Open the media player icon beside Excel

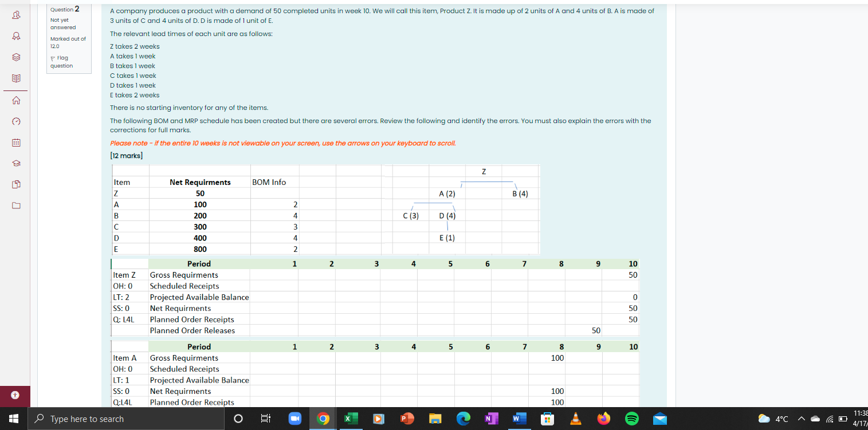tap(379, 419)
